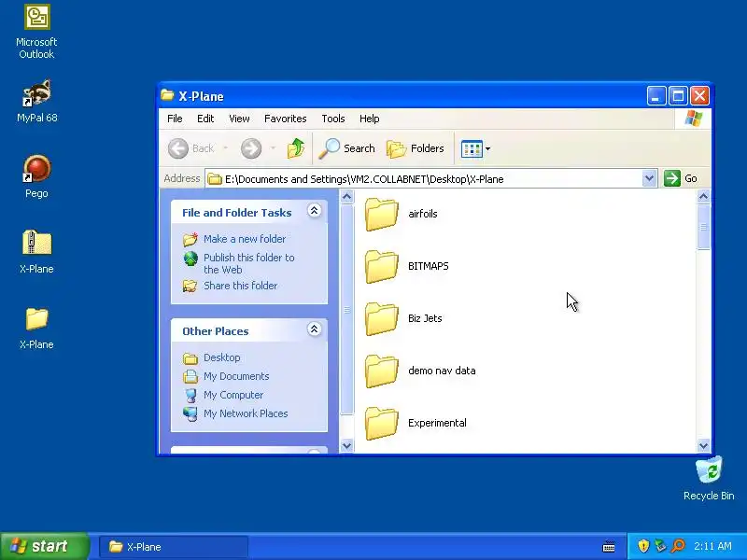Select the demo nav data folder
747x560 pixels.
point(420,371)
